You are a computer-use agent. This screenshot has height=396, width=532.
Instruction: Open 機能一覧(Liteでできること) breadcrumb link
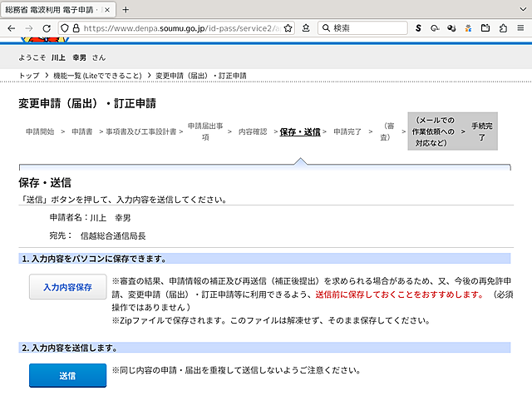tap(97, 76)
